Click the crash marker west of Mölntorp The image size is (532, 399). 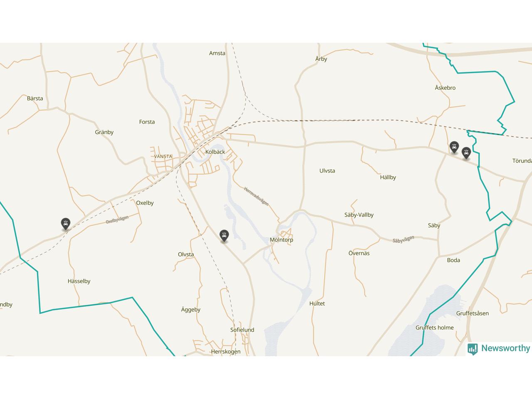pos(224,236)
